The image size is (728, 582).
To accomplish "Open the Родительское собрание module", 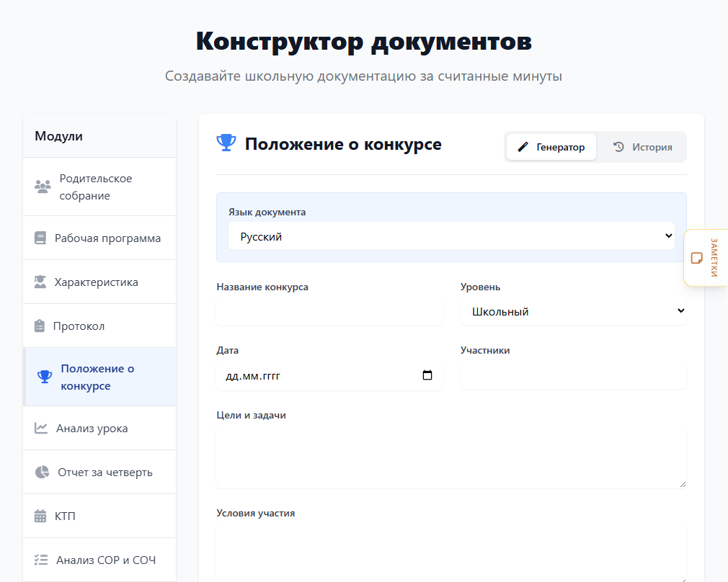I will (x=99, y=187).
